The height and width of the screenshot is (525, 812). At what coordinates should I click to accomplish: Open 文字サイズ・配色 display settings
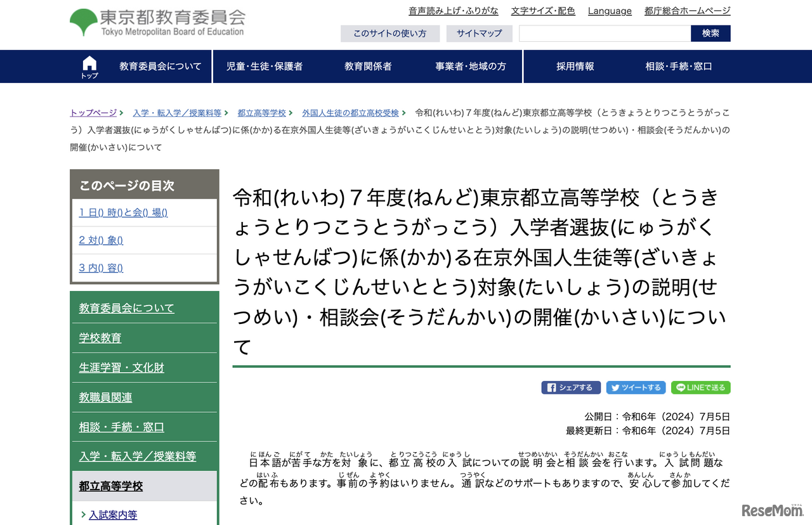click(x=542, y=10)
